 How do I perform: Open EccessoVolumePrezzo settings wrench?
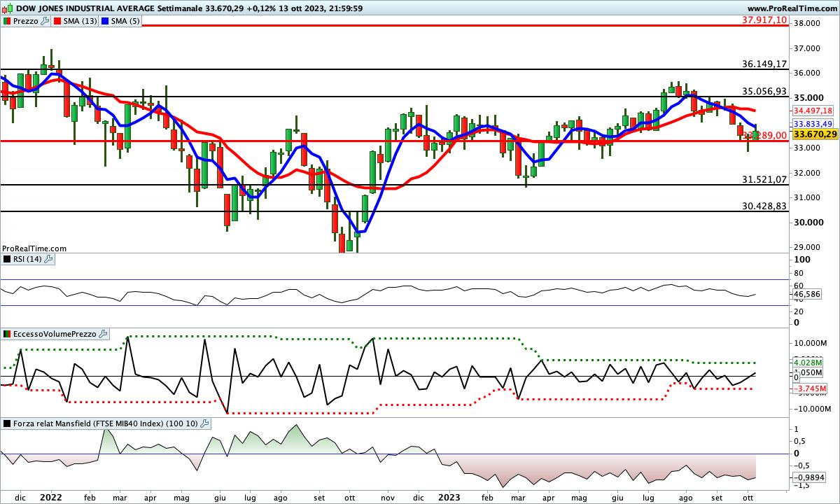pyautogui.click(x=104, y=335)
